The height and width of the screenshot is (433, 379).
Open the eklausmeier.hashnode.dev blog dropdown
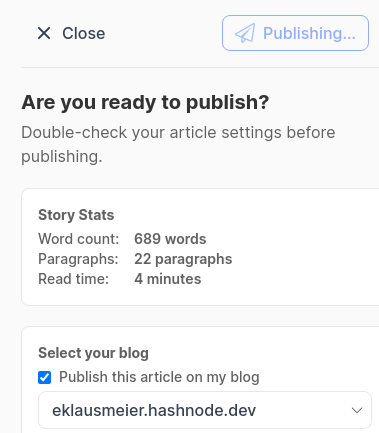point(205,410)
